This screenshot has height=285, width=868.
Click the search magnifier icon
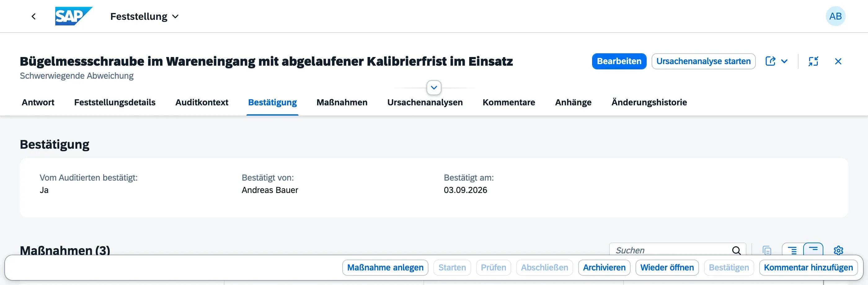pyautogui.click(x=736, y=250)
